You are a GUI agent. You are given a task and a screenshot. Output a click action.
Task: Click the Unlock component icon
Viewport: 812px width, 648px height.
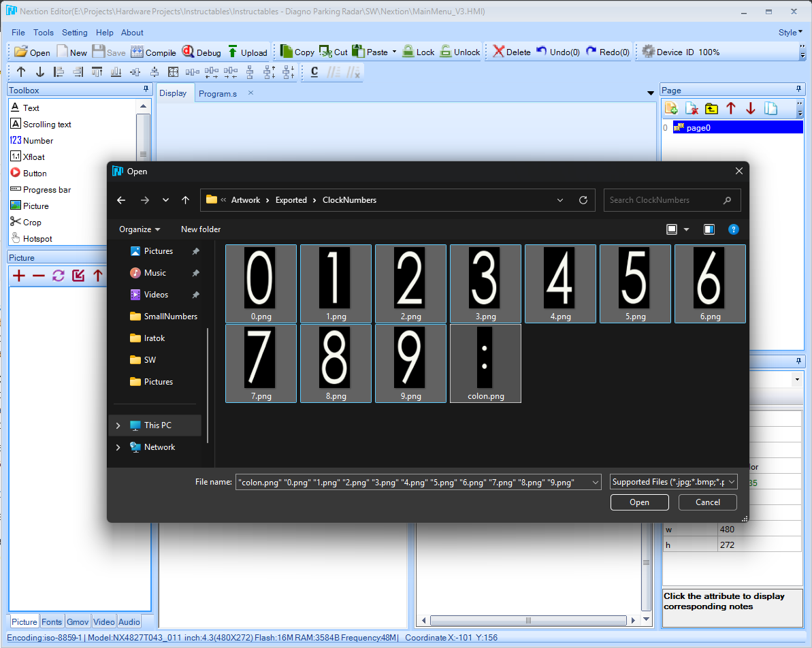pos(445,51)
